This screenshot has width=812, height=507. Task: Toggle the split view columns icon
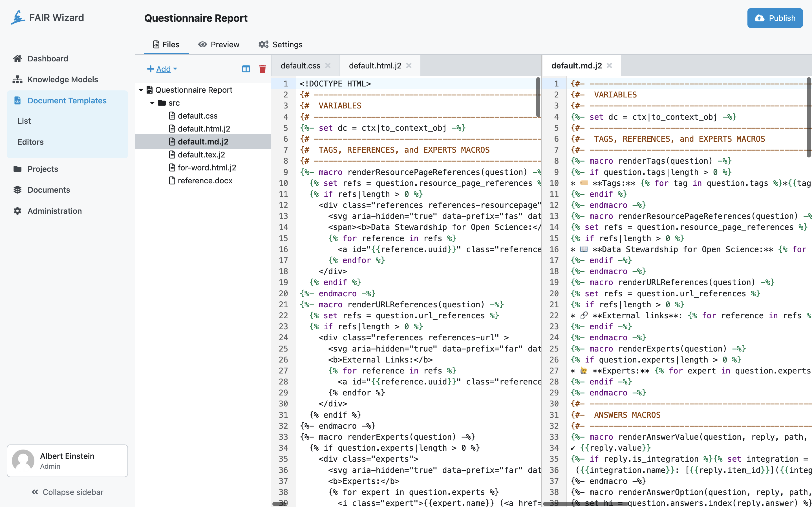coord(246,69)
